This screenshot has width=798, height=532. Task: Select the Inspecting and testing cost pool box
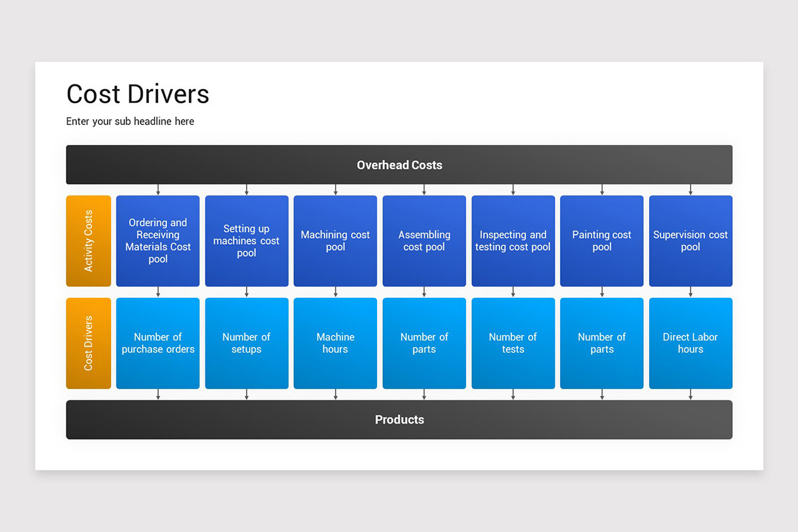tap(513, 241)
